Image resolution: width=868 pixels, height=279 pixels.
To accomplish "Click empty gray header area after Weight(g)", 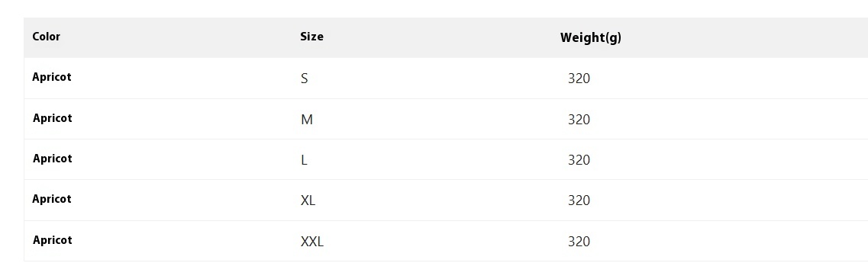I will tap(744, 37).
